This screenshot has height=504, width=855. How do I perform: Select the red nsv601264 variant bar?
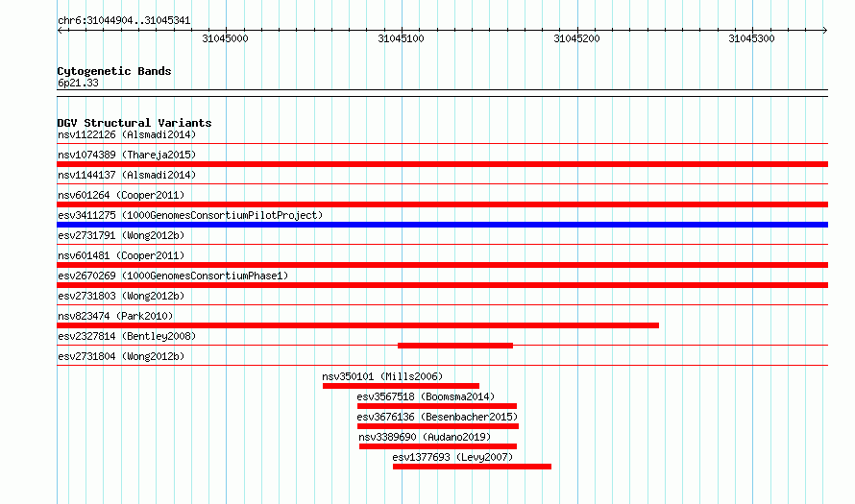(x=442, y=204)
